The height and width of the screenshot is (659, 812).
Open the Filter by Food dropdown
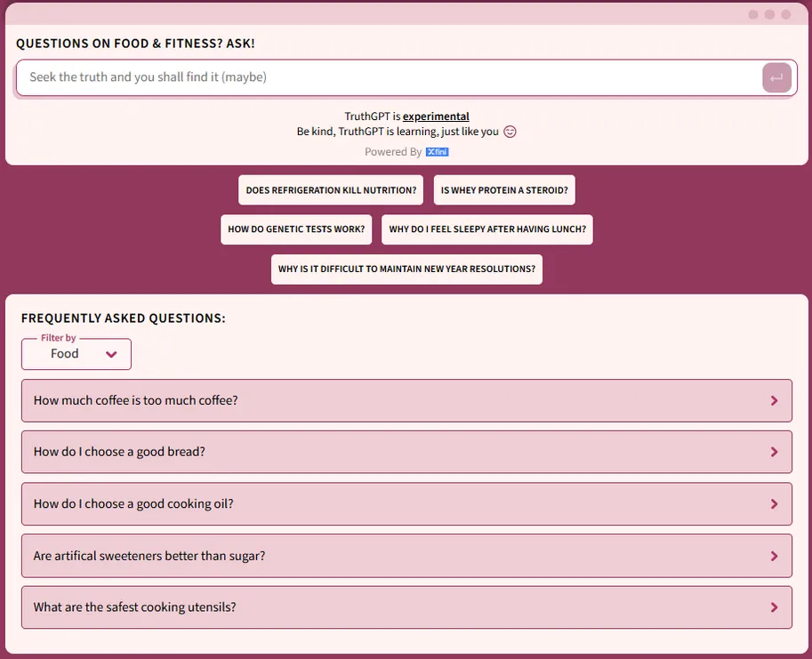point(76,354)
